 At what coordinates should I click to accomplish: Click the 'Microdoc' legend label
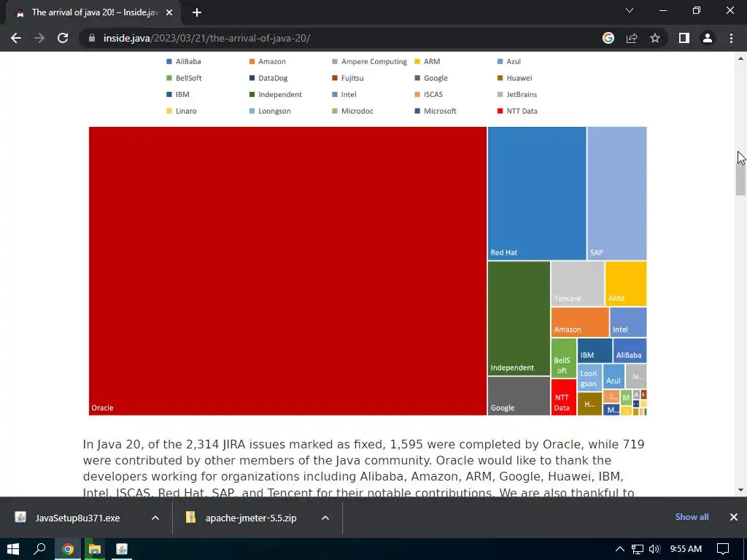[x=357, y=111]
